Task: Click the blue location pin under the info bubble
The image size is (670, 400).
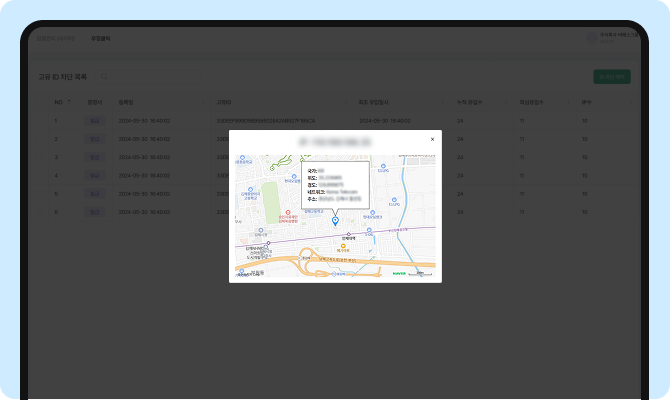Action: (335, 220)
